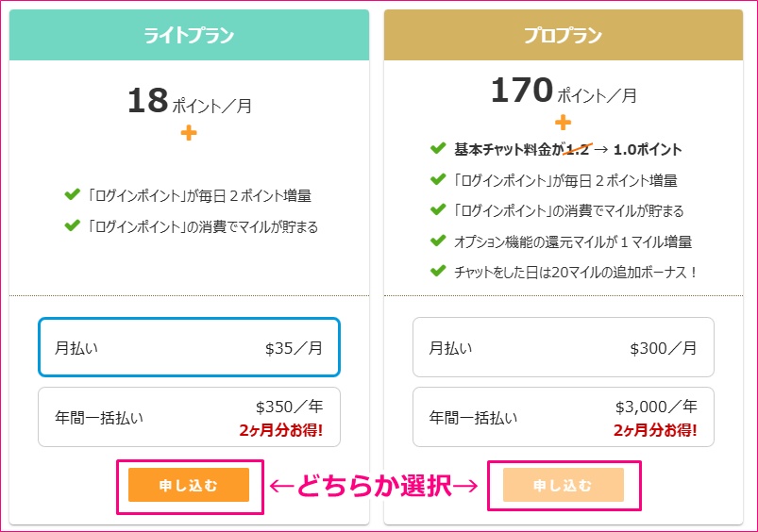Click checkmark beside ライトプラン ログインポイント毎日2ポイント増量
This screenshot has height=532, width=758.
pos(71,195)
